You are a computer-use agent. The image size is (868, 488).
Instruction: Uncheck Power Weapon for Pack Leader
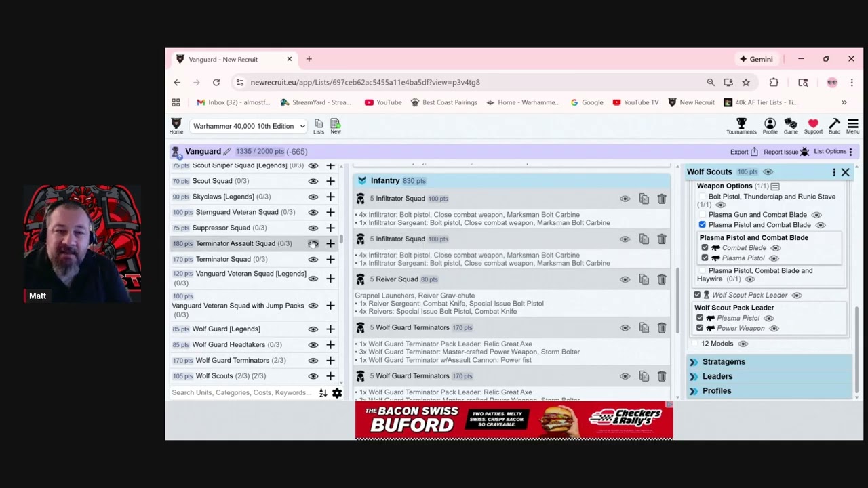coord(700,328)
